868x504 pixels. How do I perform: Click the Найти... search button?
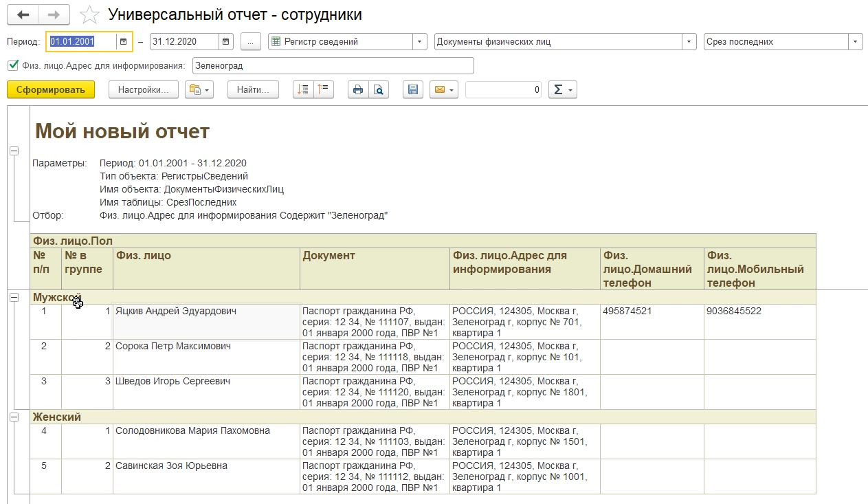[253, 89]
